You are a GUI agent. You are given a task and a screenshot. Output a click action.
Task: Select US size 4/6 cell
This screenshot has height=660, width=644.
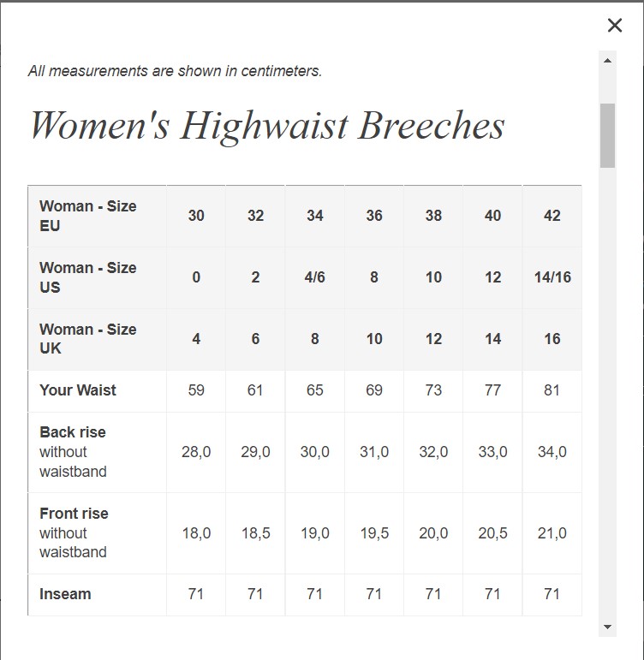click(315, 277)
